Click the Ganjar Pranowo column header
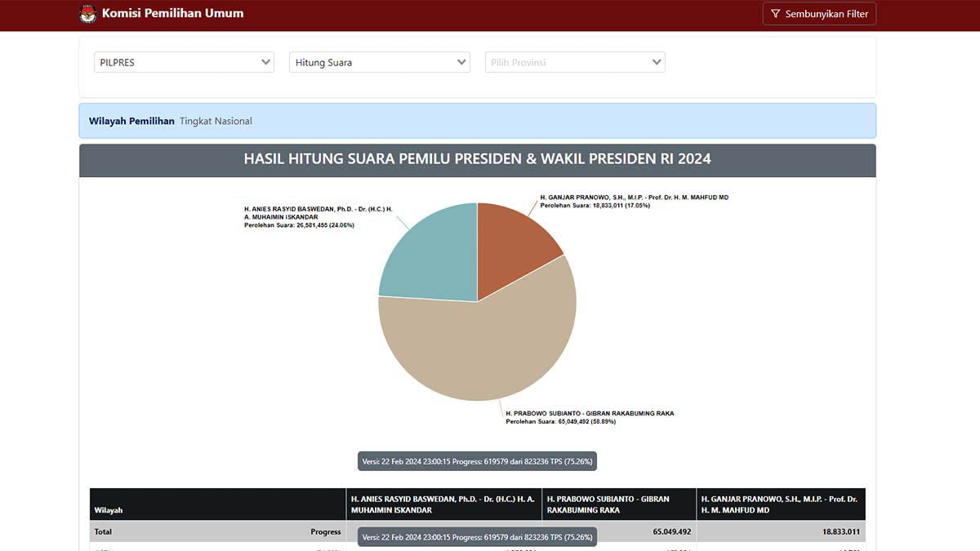Screen dimensions: 980x551 point(782,504)
